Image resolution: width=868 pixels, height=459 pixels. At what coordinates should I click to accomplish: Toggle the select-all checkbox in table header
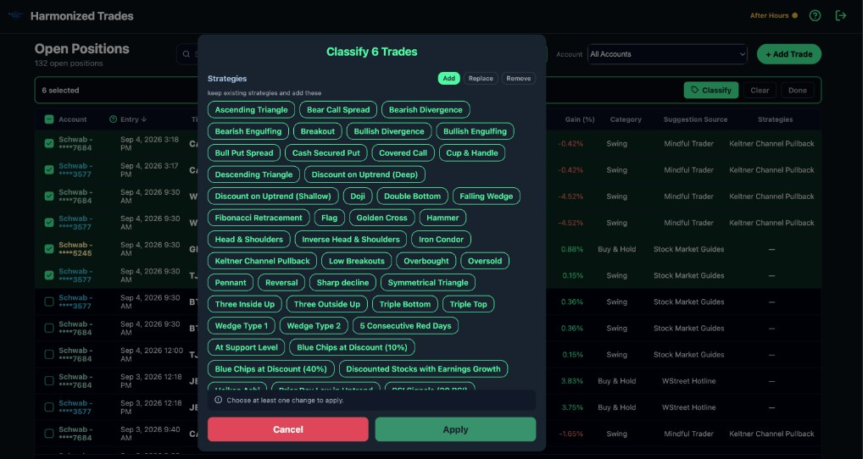pos(48,119)
